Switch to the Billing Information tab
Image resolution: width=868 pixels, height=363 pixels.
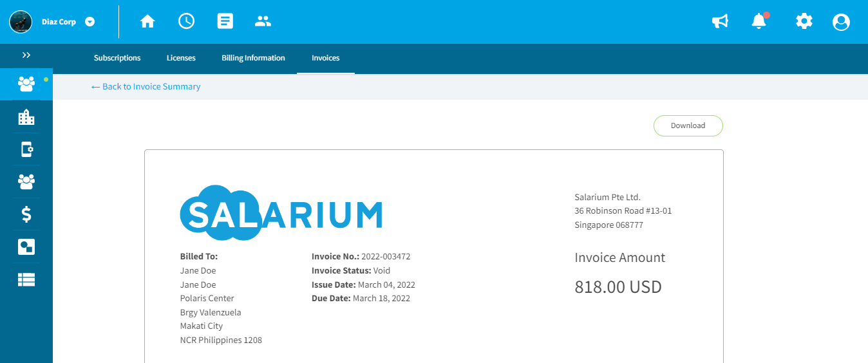click(253, 58)
